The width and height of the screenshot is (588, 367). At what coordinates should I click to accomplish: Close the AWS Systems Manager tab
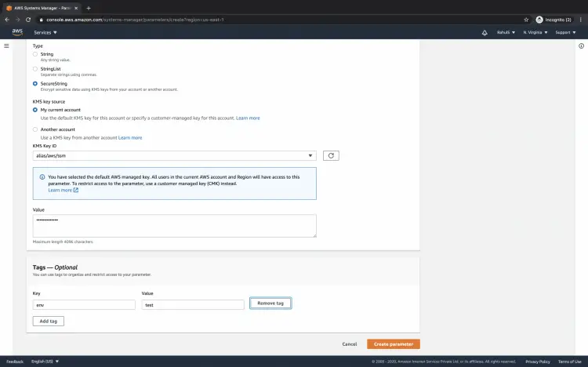76,8
